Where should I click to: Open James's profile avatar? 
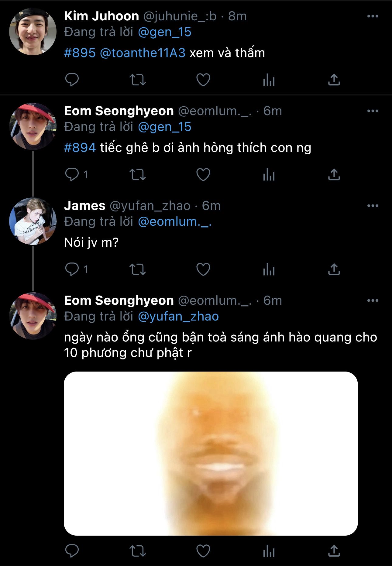pyautogui.click(x=33, y=221)
